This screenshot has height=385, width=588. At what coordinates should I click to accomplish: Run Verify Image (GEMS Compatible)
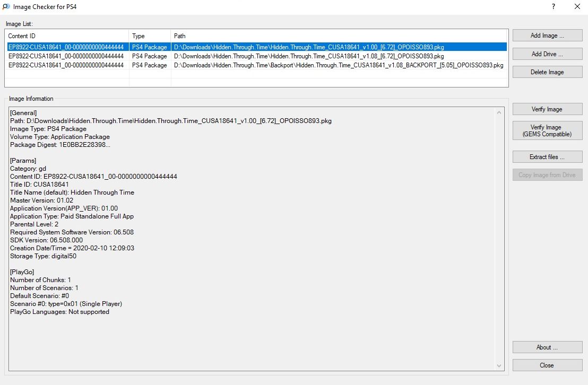(547, 130)
